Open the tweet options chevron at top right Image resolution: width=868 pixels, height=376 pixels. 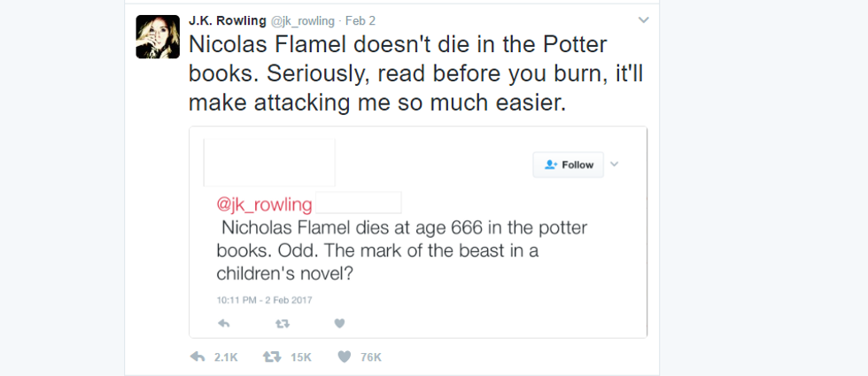tap(644, 19)
